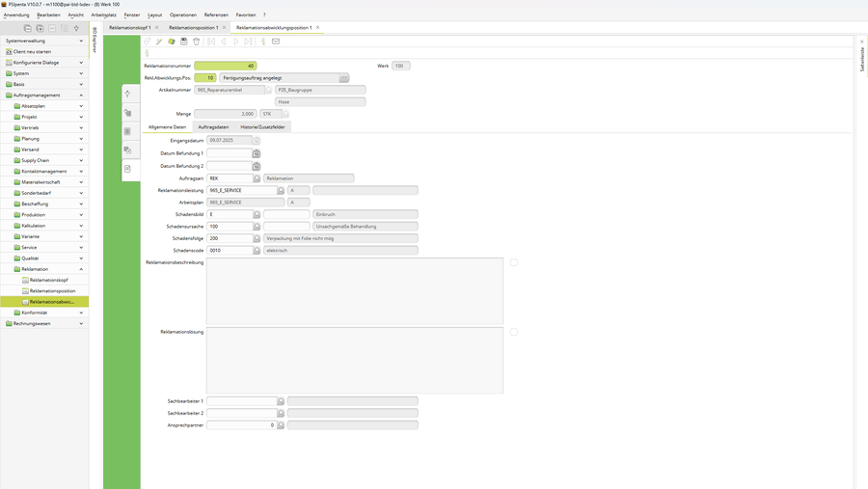Switch to the Auftragsdaten tab
The width and height of the screenshot is (868, 489).
click(x=213, y=127)
